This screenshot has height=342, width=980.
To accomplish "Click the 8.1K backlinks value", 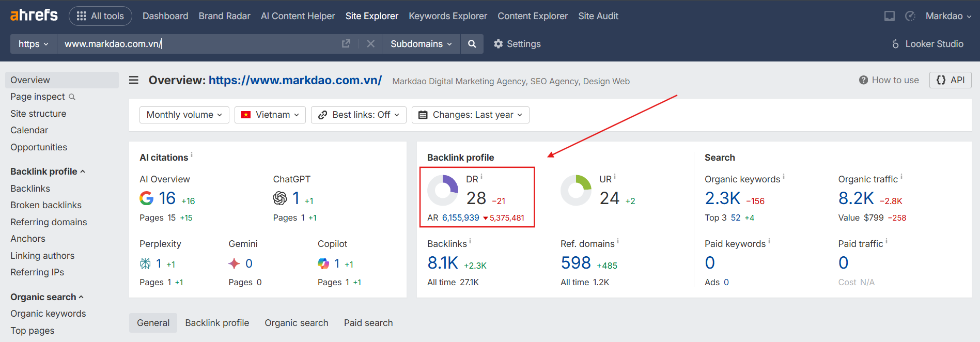I will (x=443, y=263).
